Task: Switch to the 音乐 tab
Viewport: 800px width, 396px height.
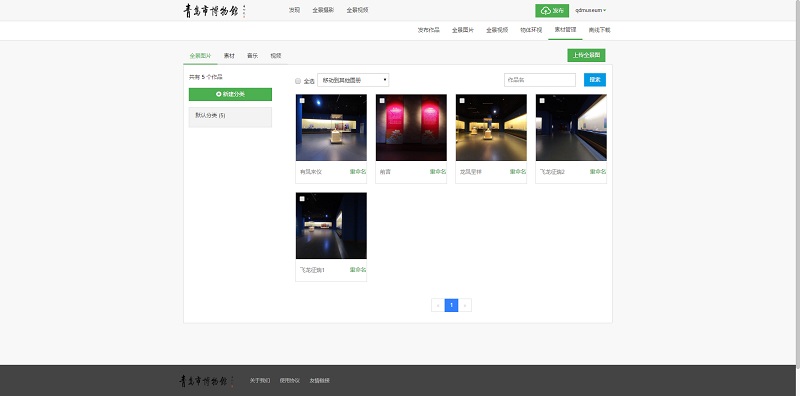Action: coord(253,56)
